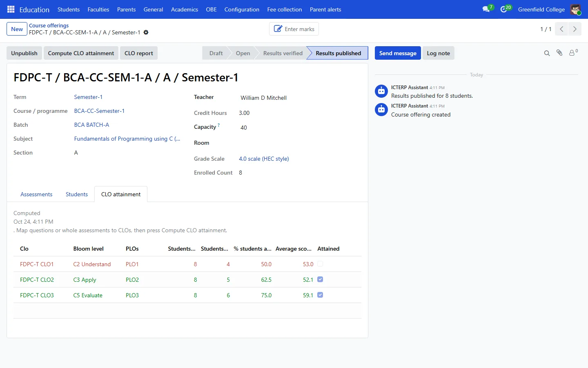Viewport: 588px width, 368px height.
Task: Toggle Attained checkbox for FDPC-T CLO3
Action: [320, 295]
